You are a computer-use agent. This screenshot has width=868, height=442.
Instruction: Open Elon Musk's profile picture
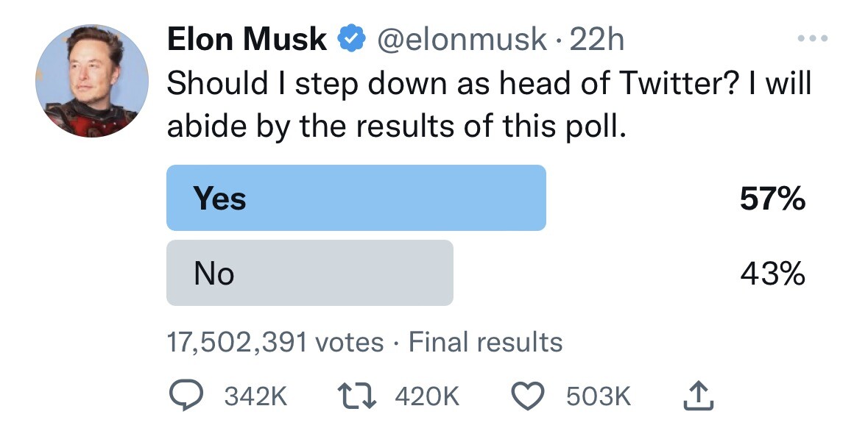coord(92,81)
